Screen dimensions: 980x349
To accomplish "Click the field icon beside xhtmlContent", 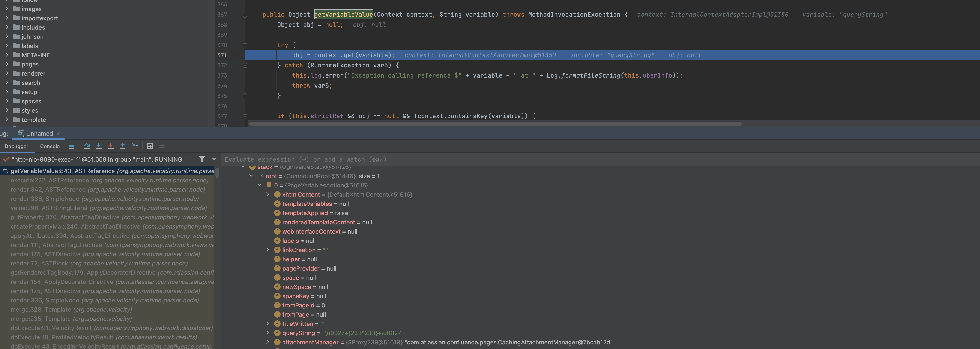I will (277, 195).
